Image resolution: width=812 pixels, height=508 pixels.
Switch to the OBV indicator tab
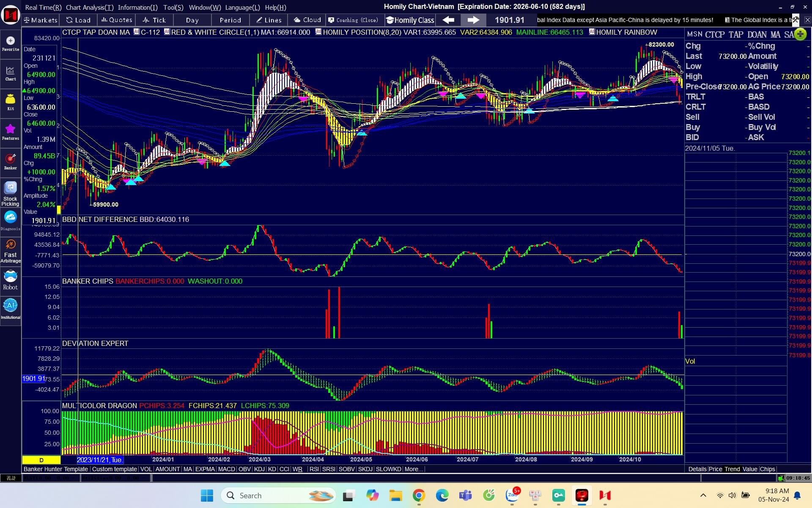pos(244,469)
